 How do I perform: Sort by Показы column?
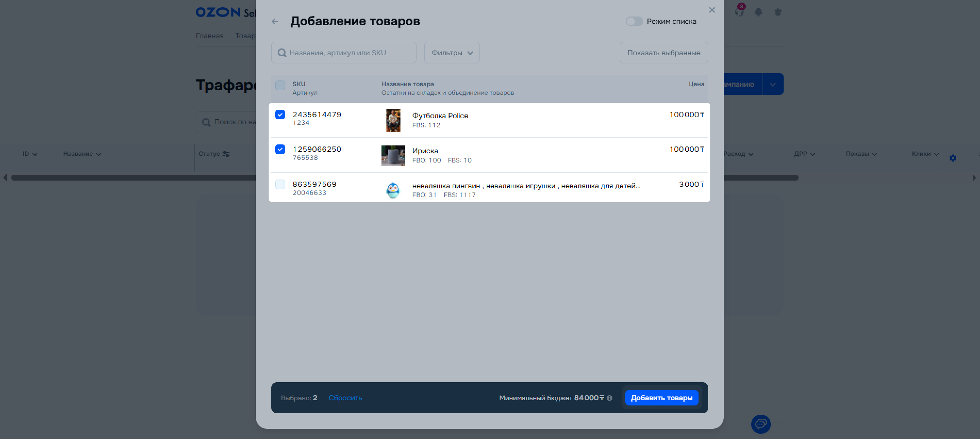[x=861, y=154]
